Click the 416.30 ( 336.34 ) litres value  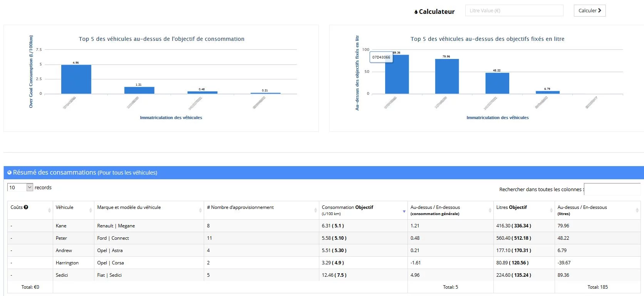(x=513, y=226)
